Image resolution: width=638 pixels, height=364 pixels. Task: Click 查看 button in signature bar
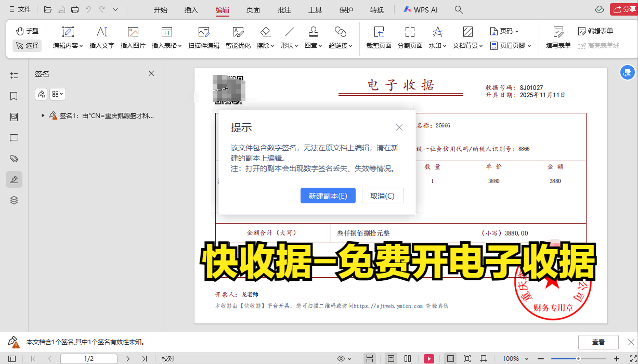tap(598, 342)
